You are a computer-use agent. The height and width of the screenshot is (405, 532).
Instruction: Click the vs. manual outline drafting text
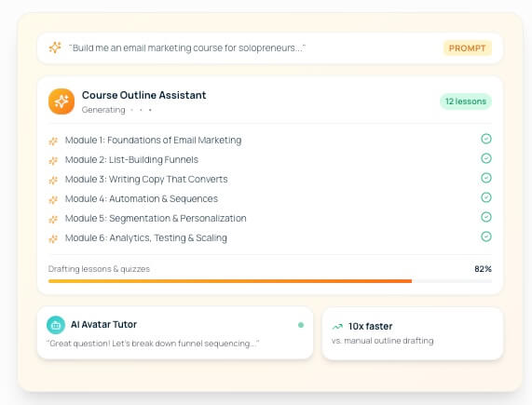[383, 341]
